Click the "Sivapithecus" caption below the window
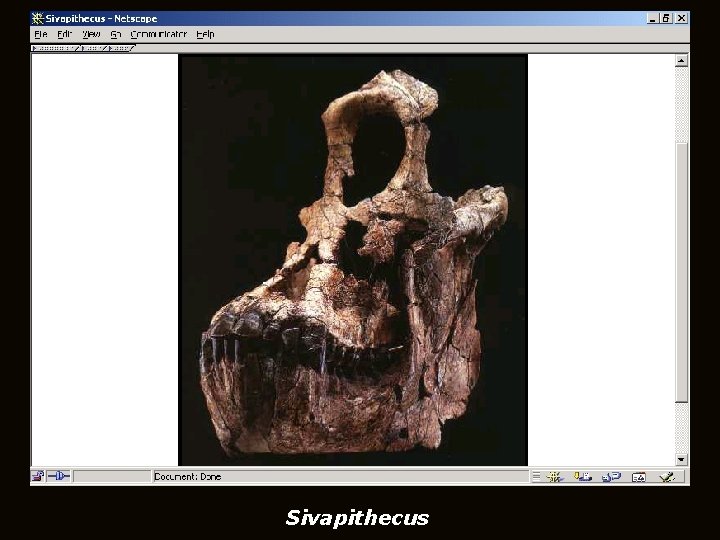The width and height of the screenshot is (720, 540). click(x=357, y=518)
